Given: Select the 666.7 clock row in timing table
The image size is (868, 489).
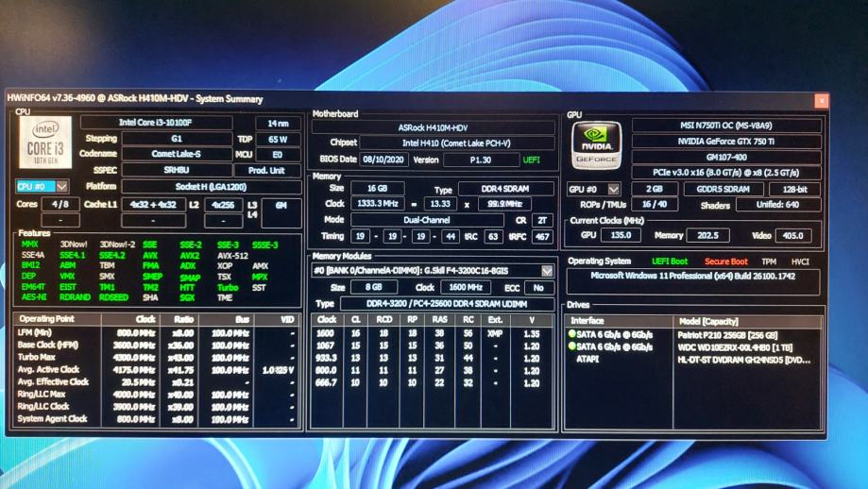Looking at the screenshot, I should [433, 382].
